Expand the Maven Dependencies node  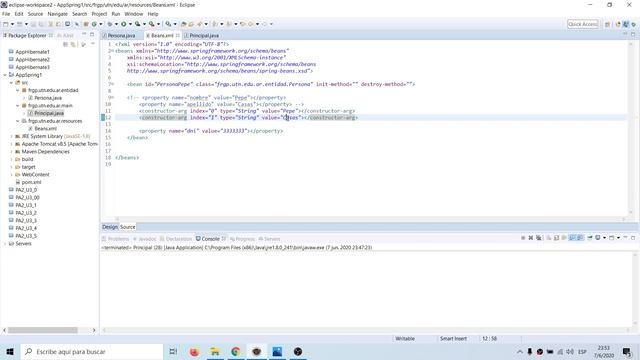click(x=11, y=152)
